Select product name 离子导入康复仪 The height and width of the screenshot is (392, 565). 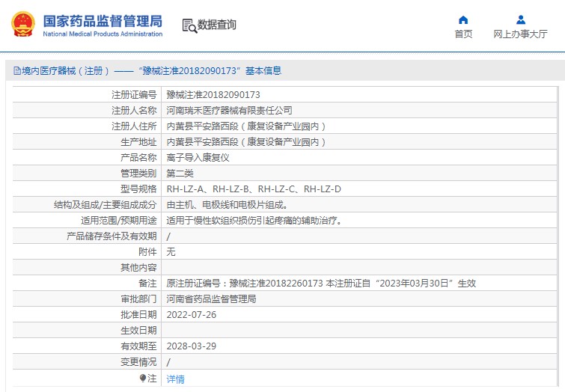pyautogui.click(x=198, y=157)
